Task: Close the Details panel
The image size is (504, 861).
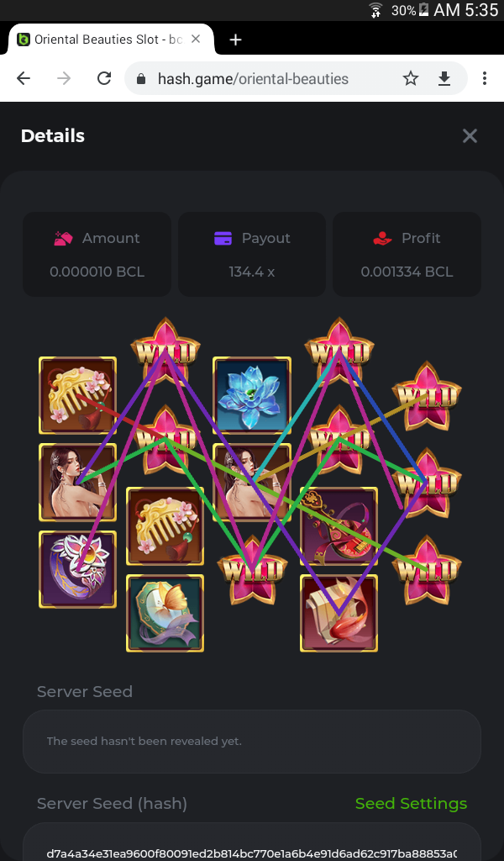Action: (470, 135)
